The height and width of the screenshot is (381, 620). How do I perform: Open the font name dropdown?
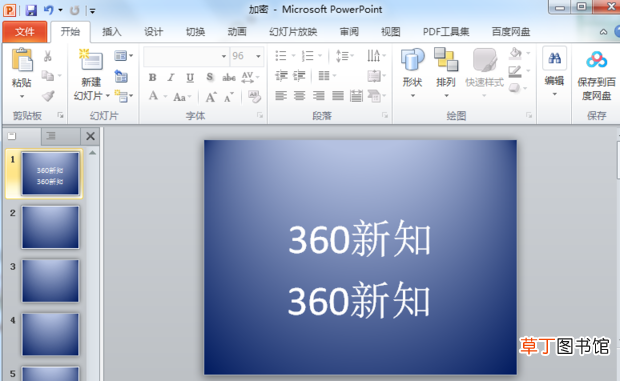pos(223,56)
